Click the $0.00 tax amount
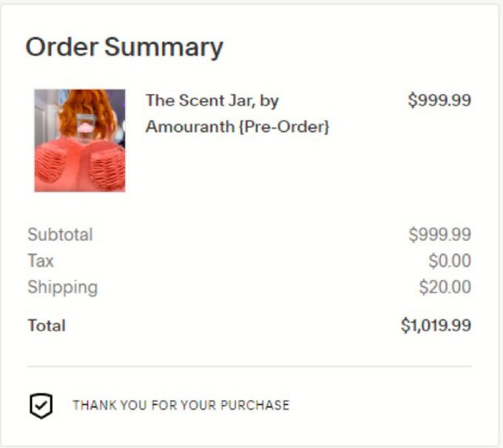503x448 pixels. (x=450, y=260)
